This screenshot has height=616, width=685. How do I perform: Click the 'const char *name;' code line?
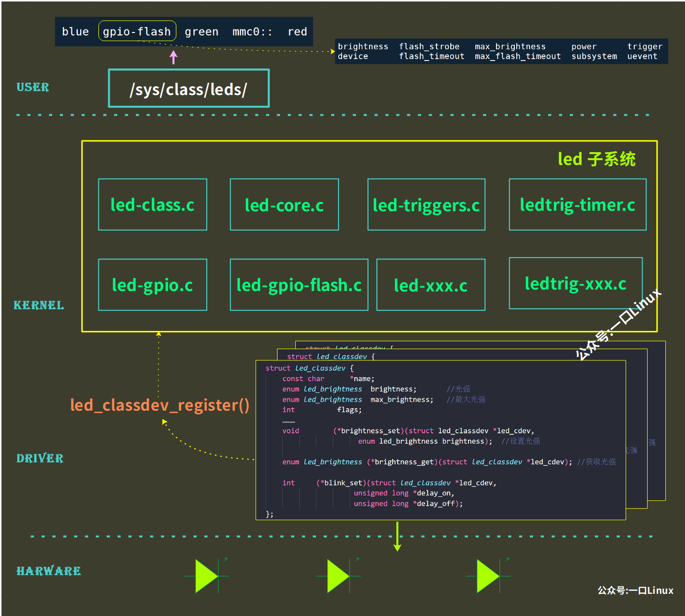(x=328, y=379)
